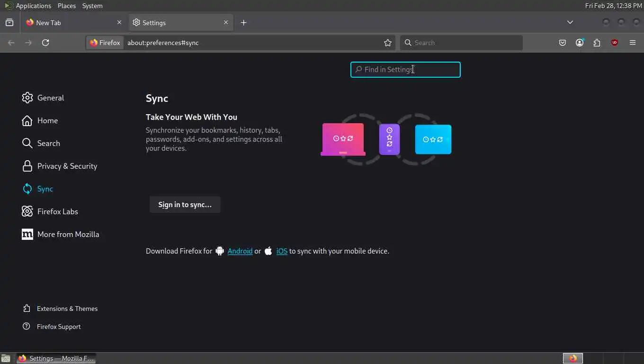Click the toolbar Search field

(x=461, y=43)
